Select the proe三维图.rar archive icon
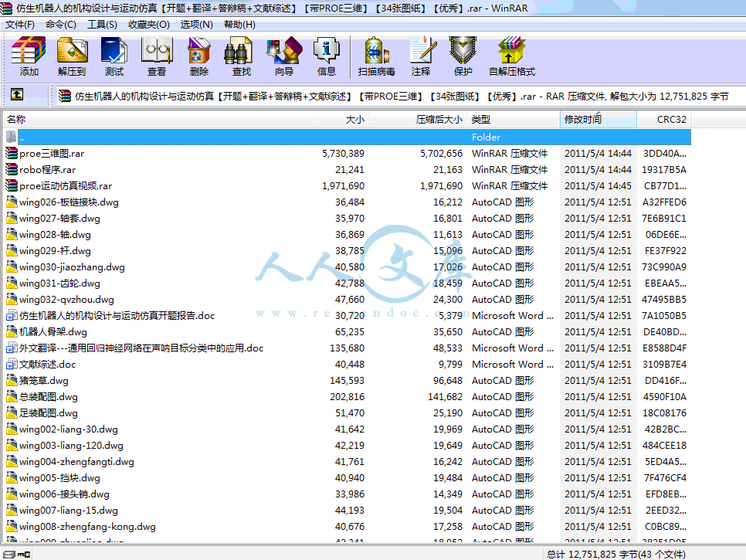The height and width of the screenshot is (560, 746). [12, 153]
